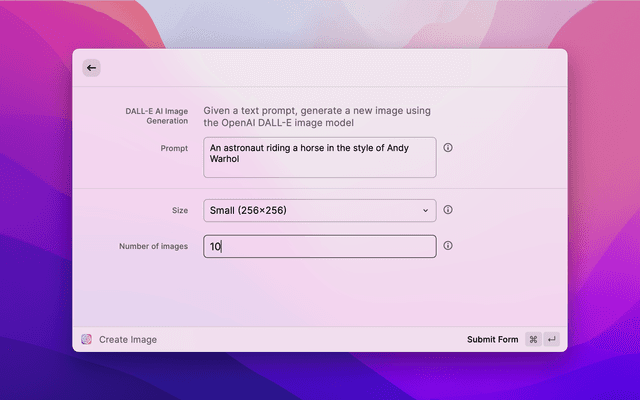
Task: Click the info icon beside Size dropdown
Action: coord(448,210)
